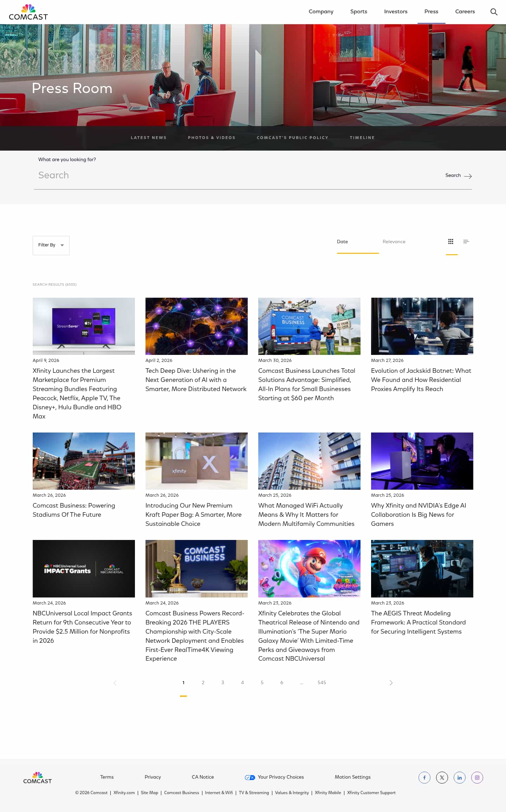Viewport: 506px width, 812px height.
Task: Open Premium Kraft Paper Bag article
Action: click(194, 515)
